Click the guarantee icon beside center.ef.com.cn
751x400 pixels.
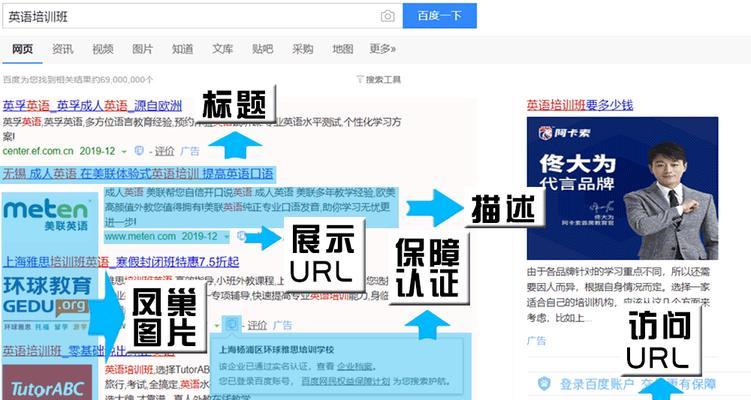click(x=139, y=150)
